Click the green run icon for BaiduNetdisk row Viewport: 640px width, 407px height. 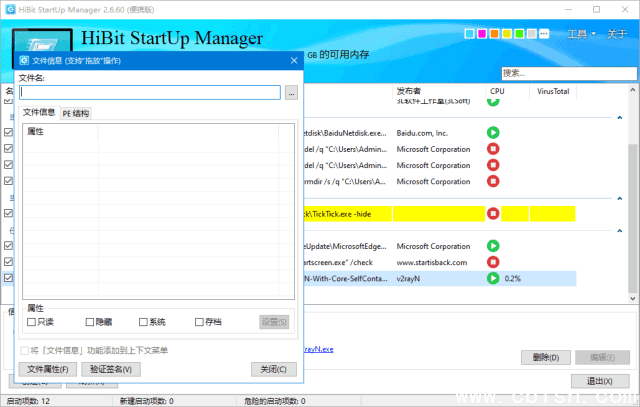(493, 133)
